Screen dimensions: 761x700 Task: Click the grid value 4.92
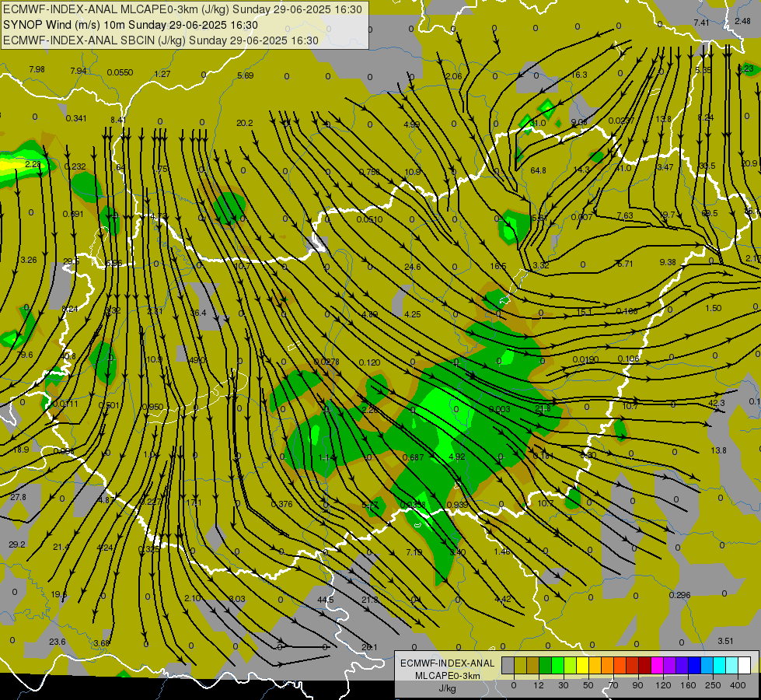pos(457,457)
